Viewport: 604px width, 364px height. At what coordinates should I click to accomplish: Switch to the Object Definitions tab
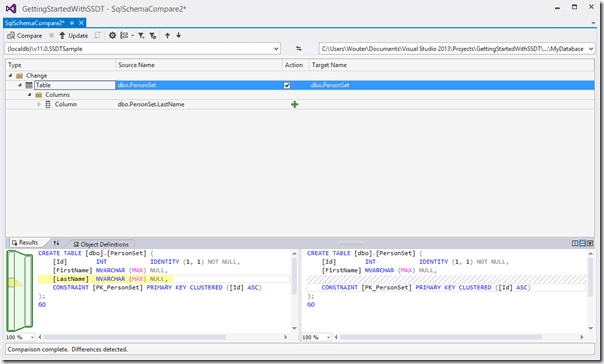click(x=101, y=244)
